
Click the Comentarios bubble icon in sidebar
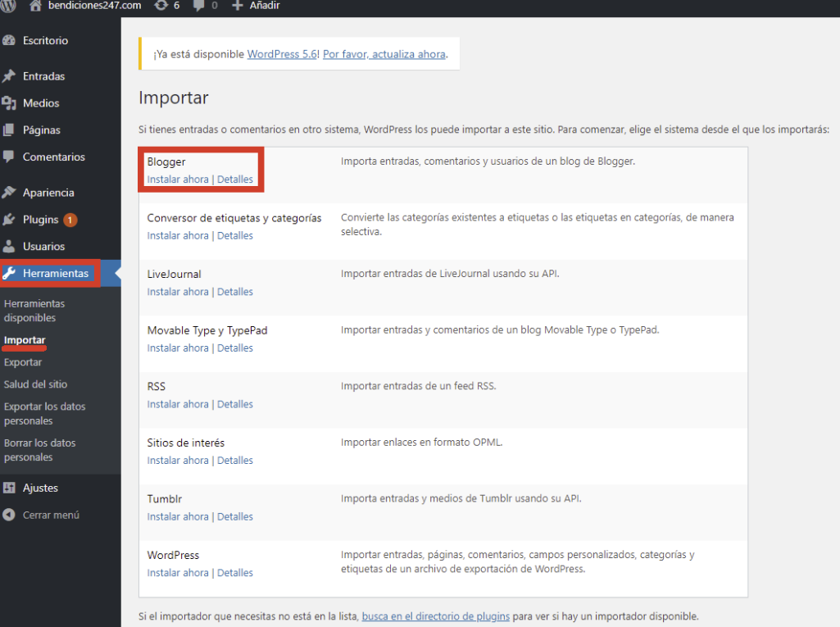coord(8,157)
